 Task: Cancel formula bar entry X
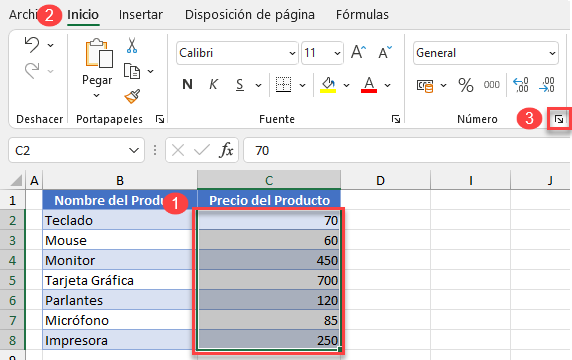178,150
